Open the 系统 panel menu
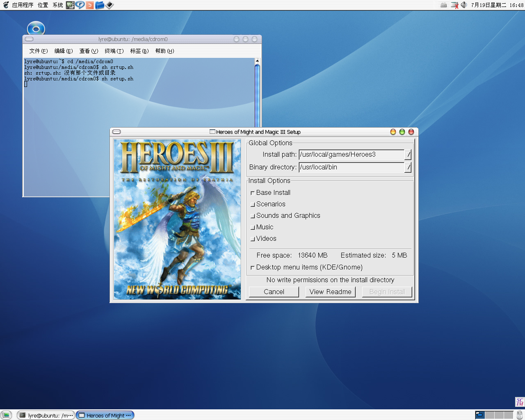 click(58, 5)
